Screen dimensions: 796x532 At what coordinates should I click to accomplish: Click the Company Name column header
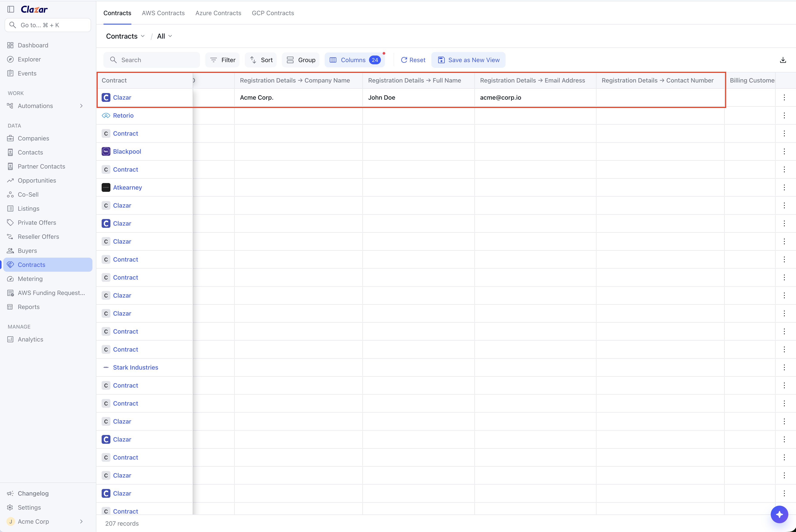click(x=298, y=80)
